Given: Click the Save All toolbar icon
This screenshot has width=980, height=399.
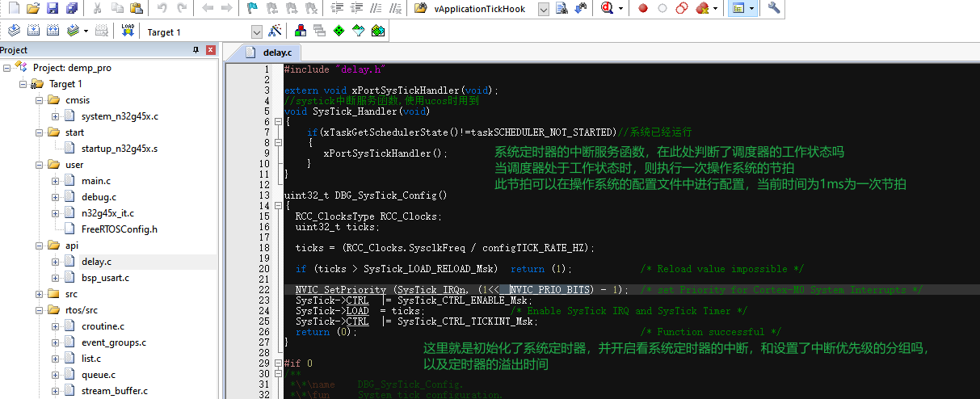Looking at the screenshot, I should tap(72, 8).
